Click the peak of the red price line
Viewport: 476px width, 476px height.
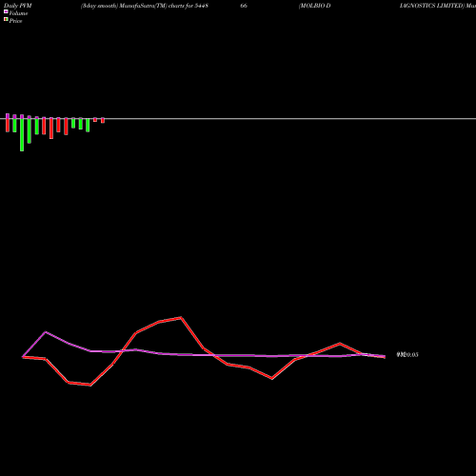[x=181, y=317]
